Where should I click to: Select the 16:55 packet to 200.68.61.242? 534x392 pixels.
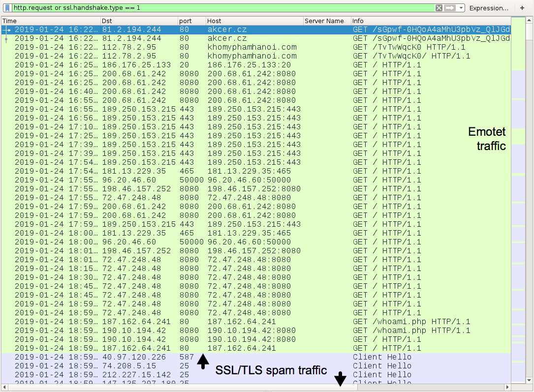point(256,100)
